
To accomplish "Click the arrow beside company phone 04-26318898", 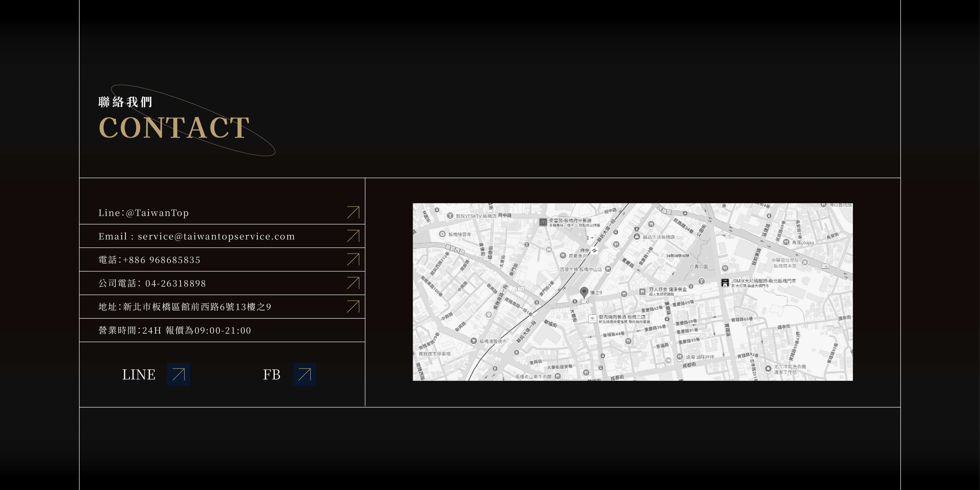I will (353, 283).
